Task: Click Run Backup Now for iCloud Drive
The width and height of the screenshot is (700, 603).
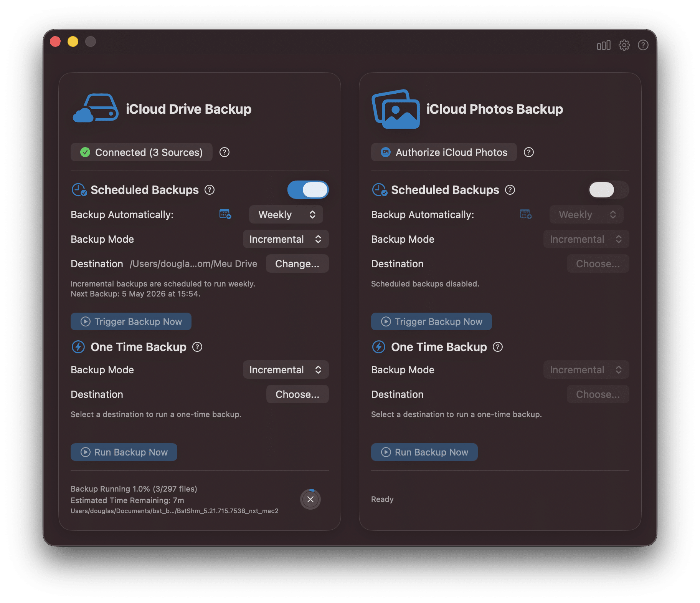Action: click(124, 452)
